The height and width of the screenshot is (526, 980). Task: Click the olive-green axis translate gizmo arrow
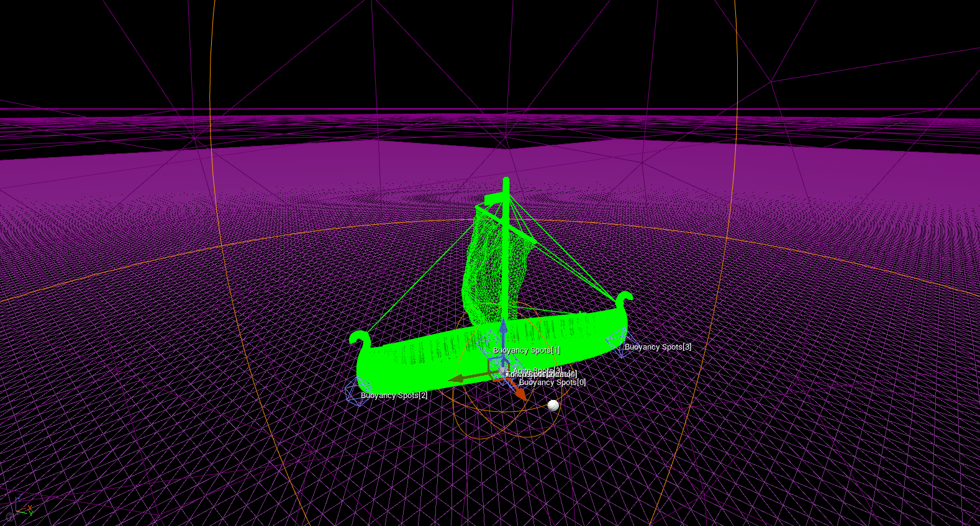(x=472, y=377)
